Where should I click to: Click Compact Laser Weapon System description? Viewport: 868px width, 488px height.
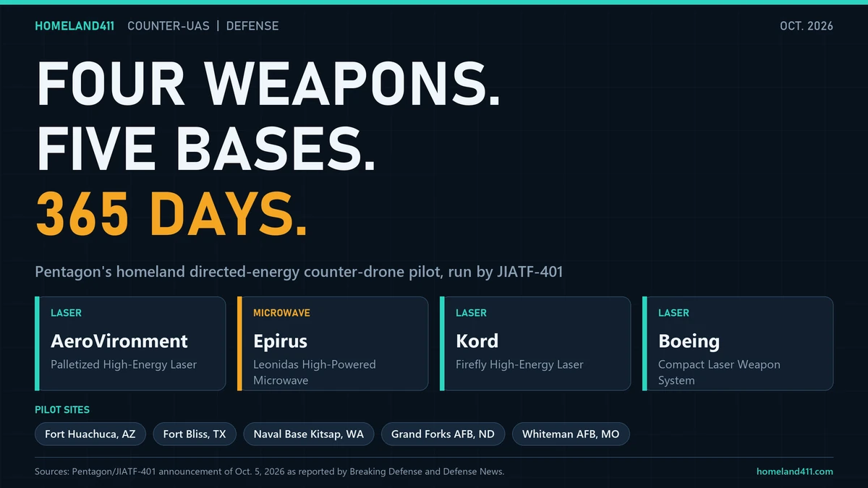(x=719, y=372)
